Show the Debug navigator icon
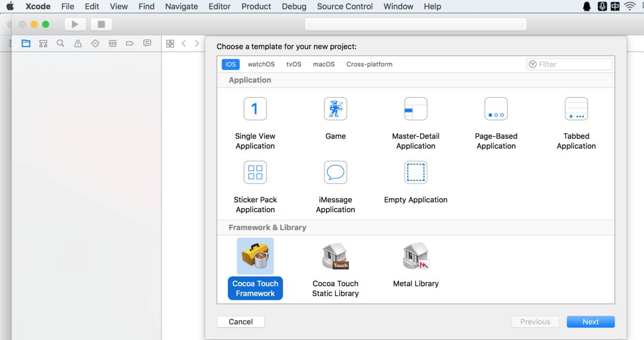Image resolution: width=644 pixels, height=340 pixels. tap(113, 44)
